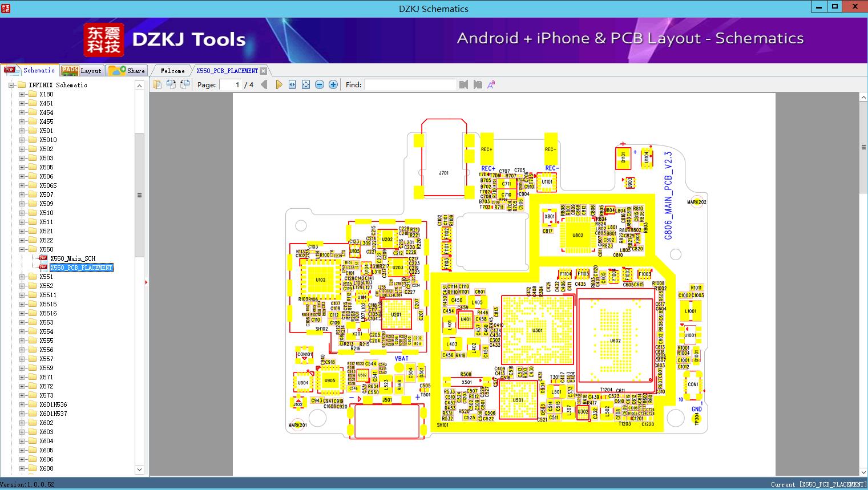
Task: Select the X507 folder
Action: pyautogui.click(x=46, y=195)
